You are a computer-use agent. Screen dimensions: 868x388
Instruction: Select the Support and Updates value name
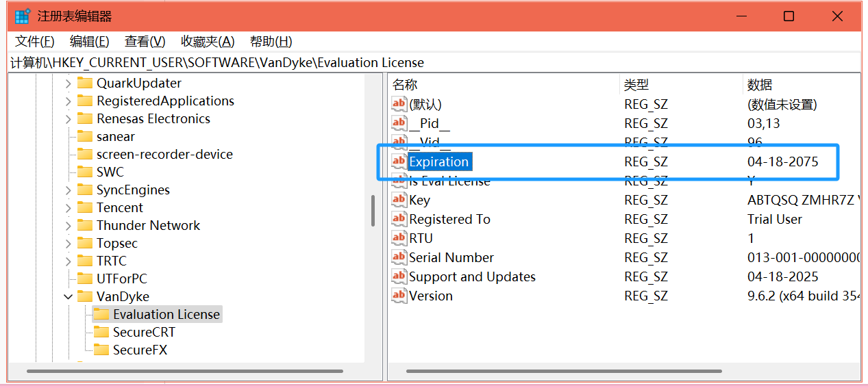click(472, 276)
